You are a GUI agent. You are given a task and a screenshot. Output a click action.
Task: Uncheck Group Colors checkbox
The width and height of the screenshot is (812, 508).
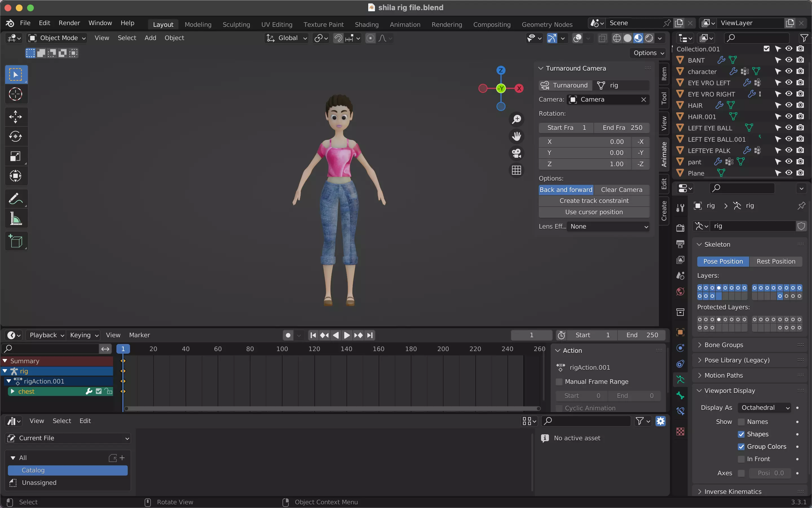click(x=741, y=446)
